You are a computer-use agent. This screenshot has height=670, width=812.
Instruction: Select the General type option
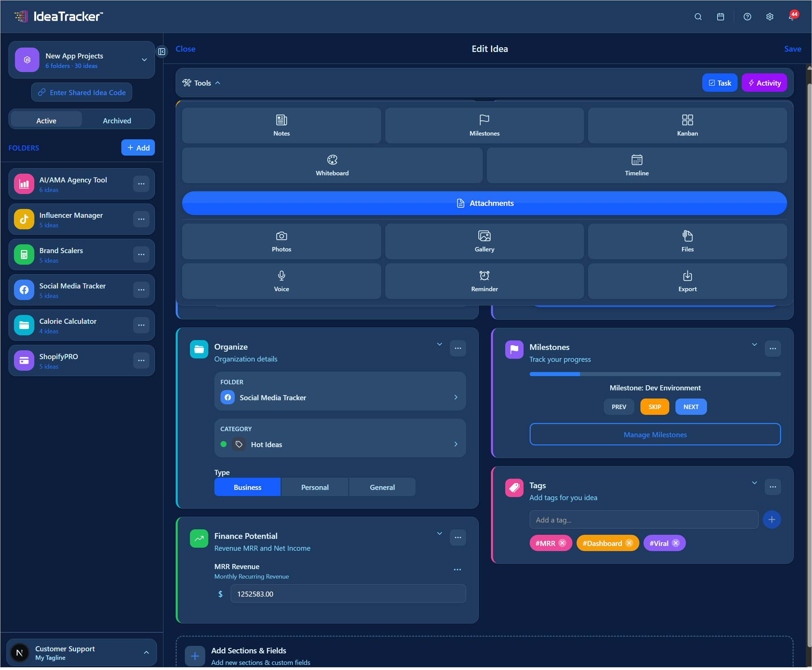click(x=382, y=487)
